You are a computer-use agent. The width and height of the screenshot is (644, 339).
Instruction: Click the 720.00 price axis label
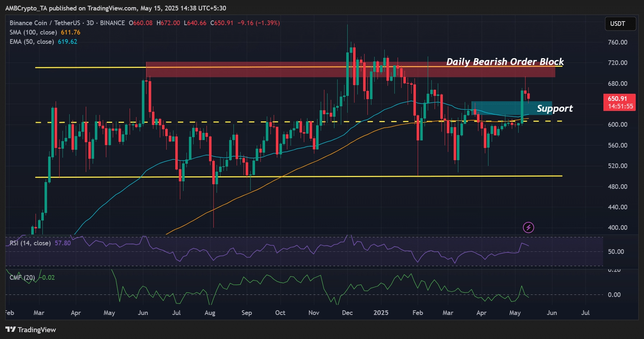tap(618, 63)
